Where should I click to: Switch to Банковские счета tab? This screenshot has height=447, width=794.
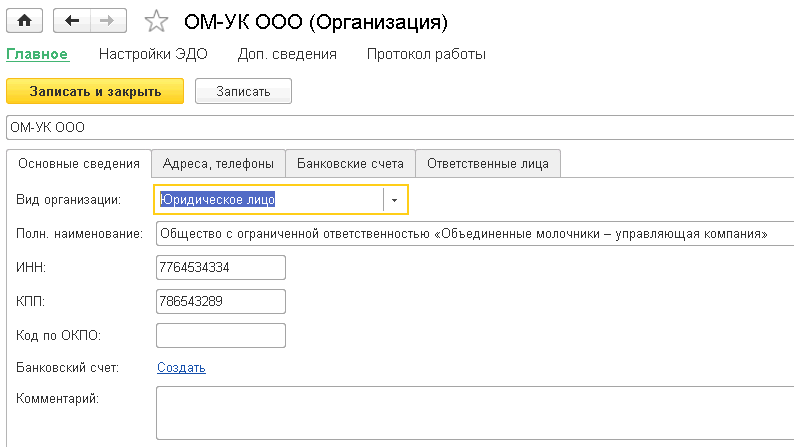[350, 164]
